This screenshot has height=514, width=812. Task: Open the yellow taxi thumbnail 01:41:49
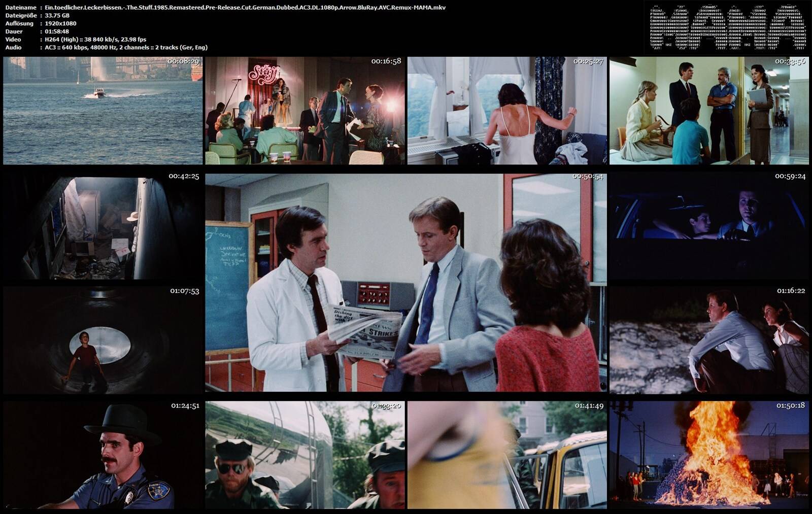click(507, 455)
